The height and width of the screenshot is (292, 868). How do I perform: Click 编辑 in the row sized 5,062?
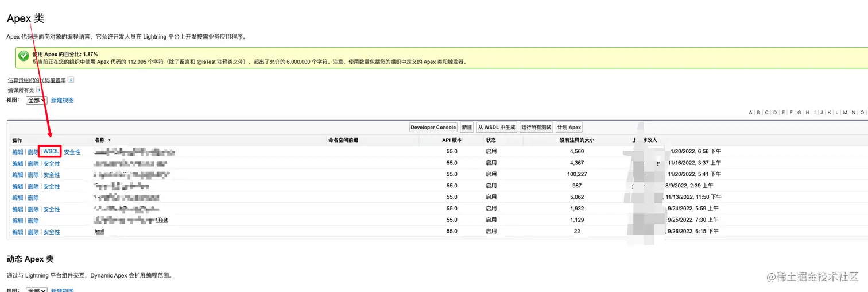pyautogui.click(x=18, y=198)
